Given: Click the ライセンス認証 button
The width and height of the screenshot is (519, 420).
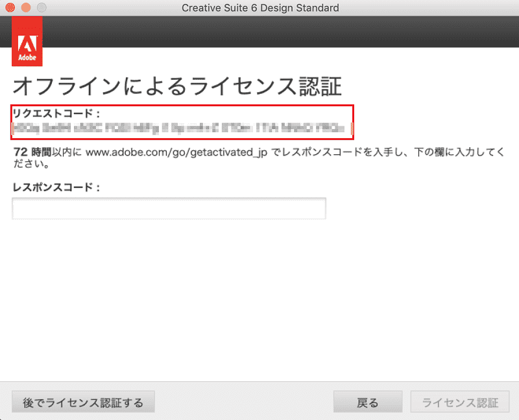Looking at the screenshot, I should (460, 402).
